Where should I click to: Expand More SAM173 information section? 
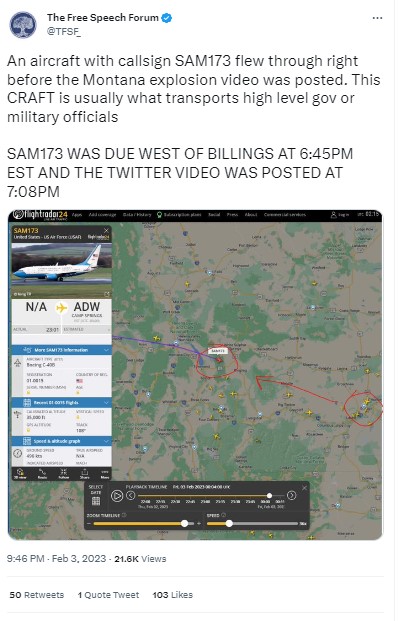point(61,350)
